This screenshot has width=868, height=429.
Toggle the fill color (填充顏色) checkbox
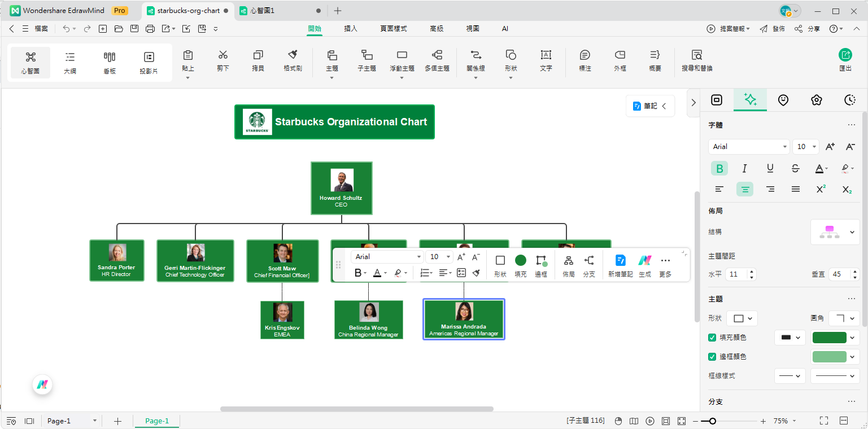click(x=712, y=338)
